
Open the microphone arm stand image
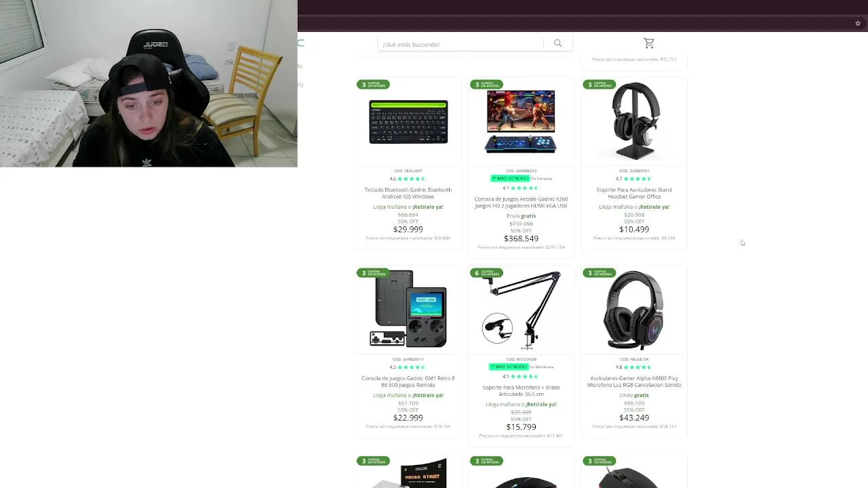521,309
